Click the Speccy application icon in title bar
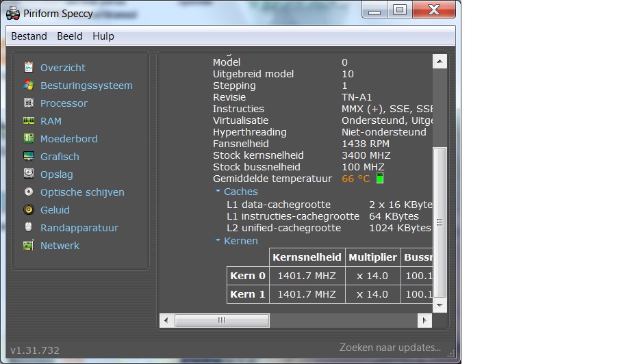This screenshot has height=364, width=636. coord(13,14)
